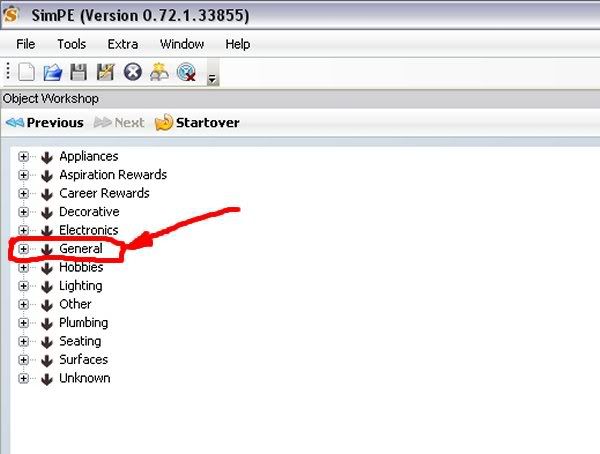Expand the Decorative tree node
This screenshot has width=600, height=454.
pyautogui.click(x=23, y=212)
